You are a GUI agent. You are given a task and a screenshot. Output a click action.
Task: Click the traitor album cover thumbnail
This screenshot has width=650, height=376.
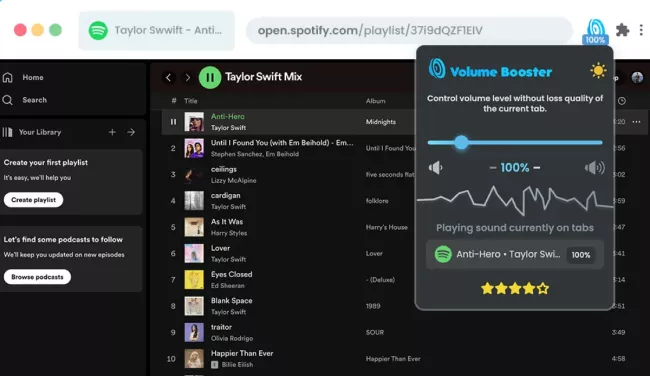click(194, 332)
